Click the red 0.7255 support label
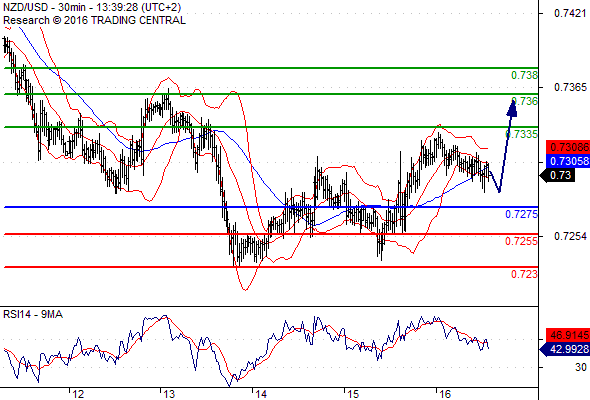The height and width of the screenshot is (400, 590). pyautogui.click(x=522, y=241)
